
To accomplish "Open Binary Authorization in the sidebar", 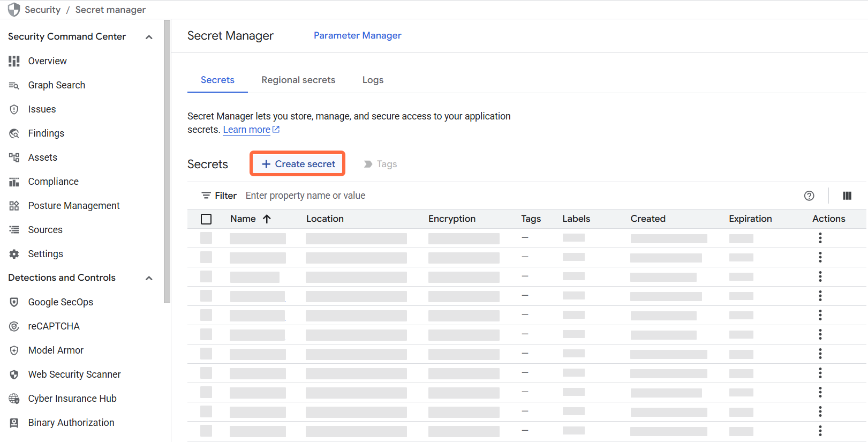I will (71, 423).
